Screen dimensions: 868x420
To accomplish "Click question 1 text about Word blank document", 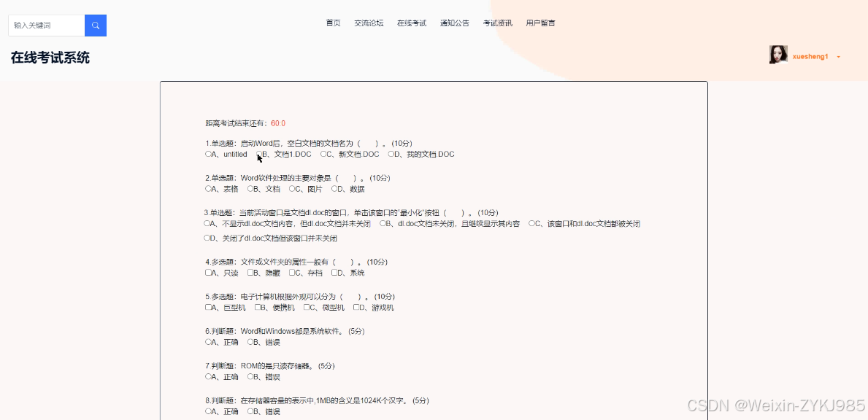I will point(308,143).
